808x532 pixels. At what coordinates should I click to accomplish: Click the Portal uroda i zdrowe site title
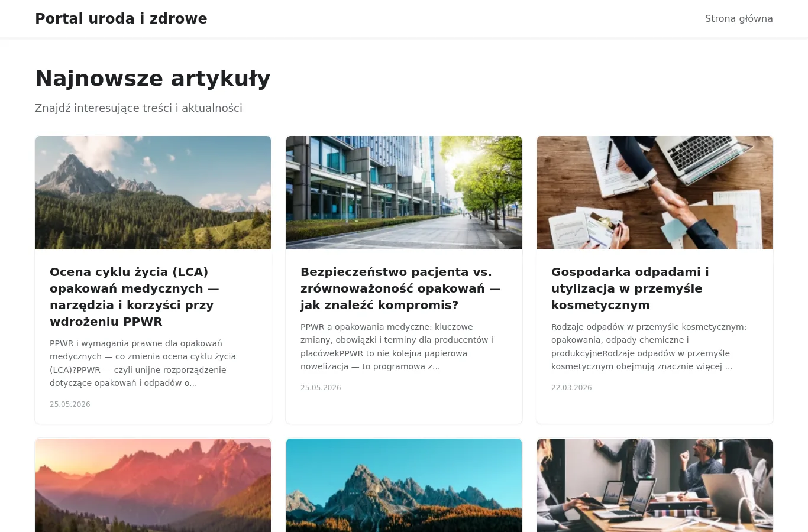pyautogui.click(x=121, y=19)
